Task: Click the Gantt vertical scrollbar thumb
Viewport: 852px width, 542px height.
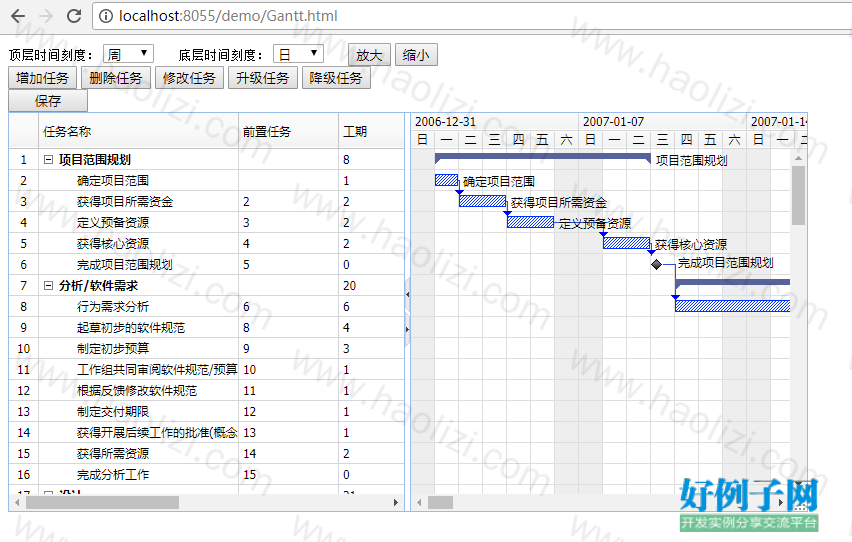Action: click(x=798, y=196)
